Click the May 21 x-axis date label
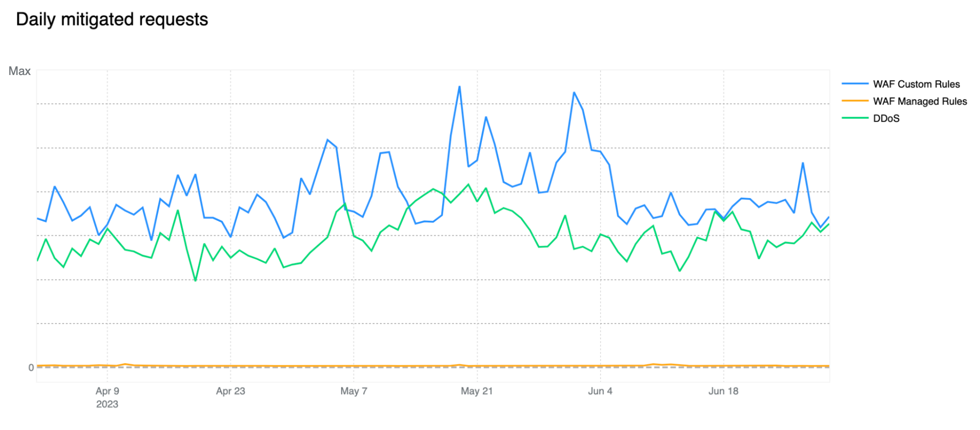 (477, 391)
